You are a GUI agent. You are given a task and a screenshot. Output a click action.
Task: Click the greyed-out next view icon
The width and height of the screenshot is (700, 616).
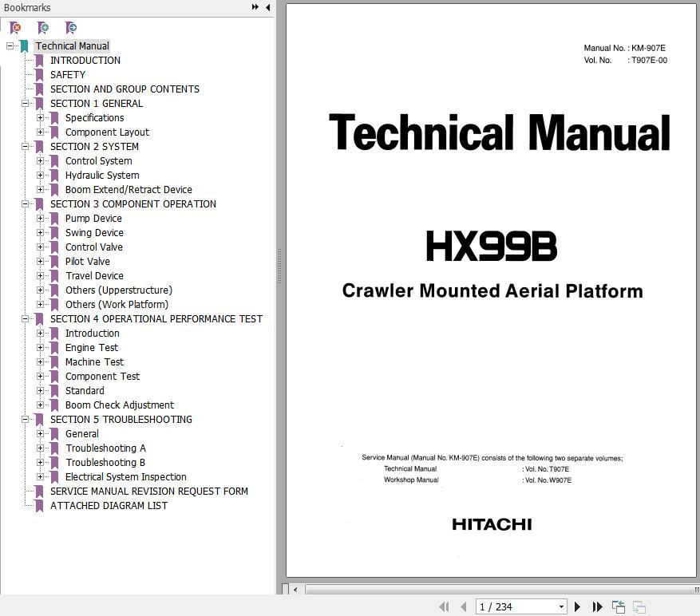[x=639, y=606]
